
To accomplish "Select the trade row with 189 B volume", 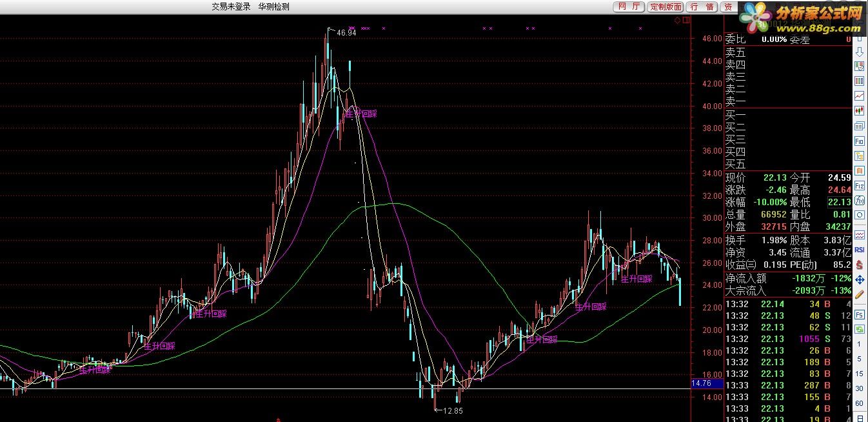I will pyautogui.click(x=788, y=362).
